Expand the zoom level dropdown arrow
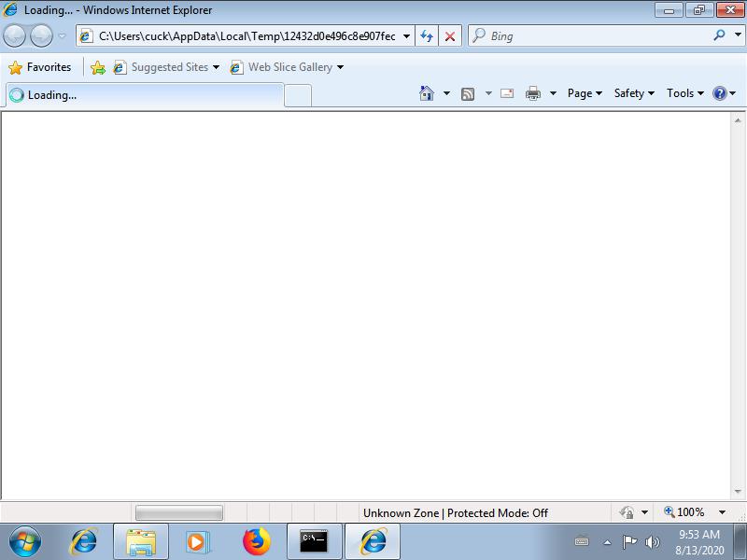The height and width of the screenshot is (560, 747). point(722,512)
